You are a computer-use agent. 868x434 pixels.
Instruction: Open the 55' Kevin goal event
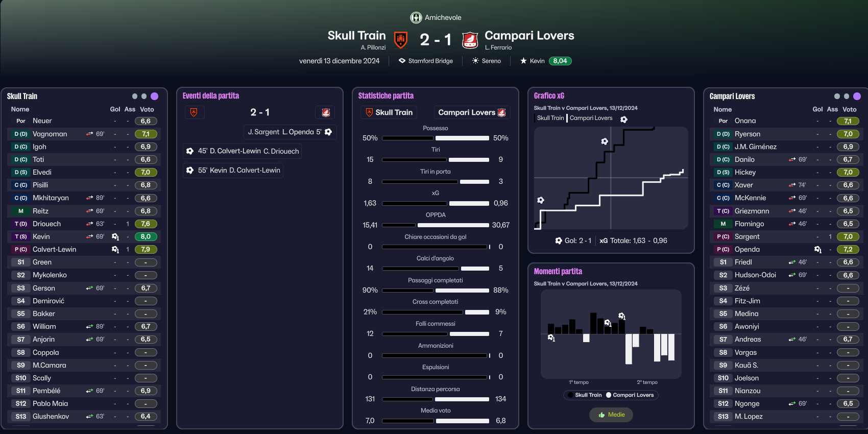(233, 170)
